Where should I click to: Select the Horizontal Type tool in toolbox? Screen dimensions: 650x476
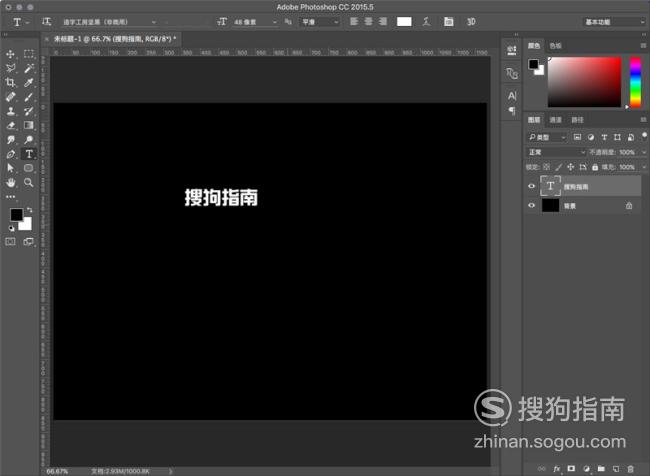29,154
